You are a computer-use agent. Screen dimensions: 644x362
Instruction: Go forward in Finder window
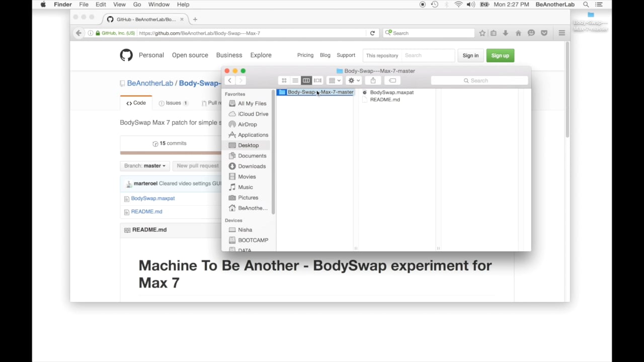[x=240, y=80]
